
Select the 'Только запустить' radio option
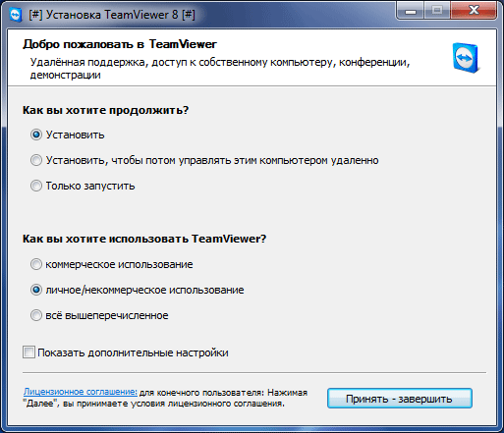tap(36, 186)
